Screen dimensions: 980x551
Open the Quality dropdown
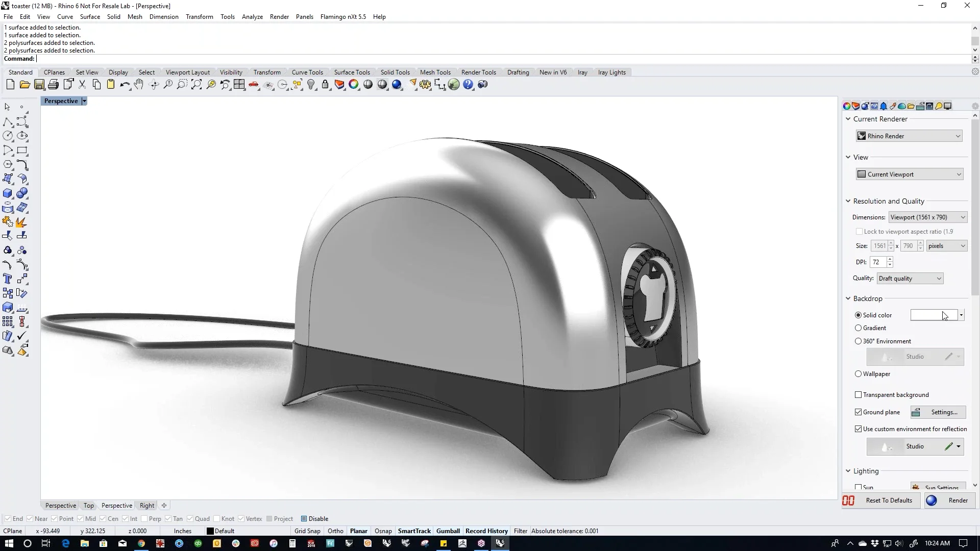coord(910,279)
